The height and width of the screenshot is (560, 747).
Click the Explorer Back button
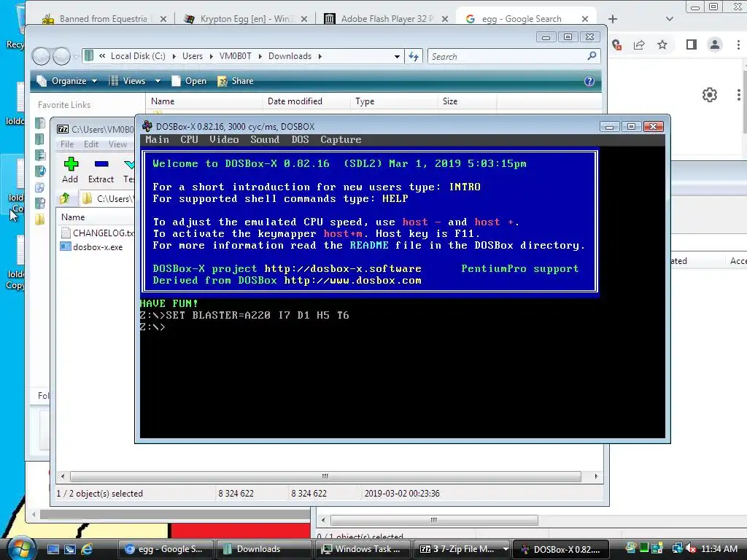click(x=41, y=56)
